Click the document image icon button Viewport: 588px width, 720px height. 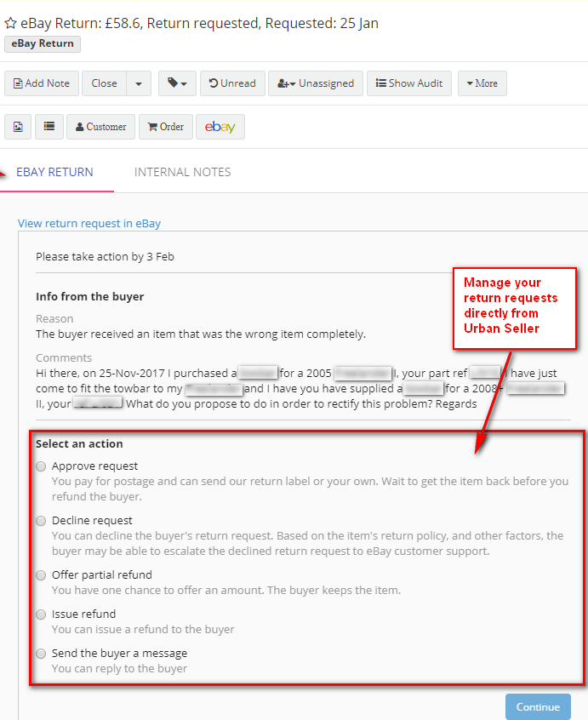coord(18,127)
